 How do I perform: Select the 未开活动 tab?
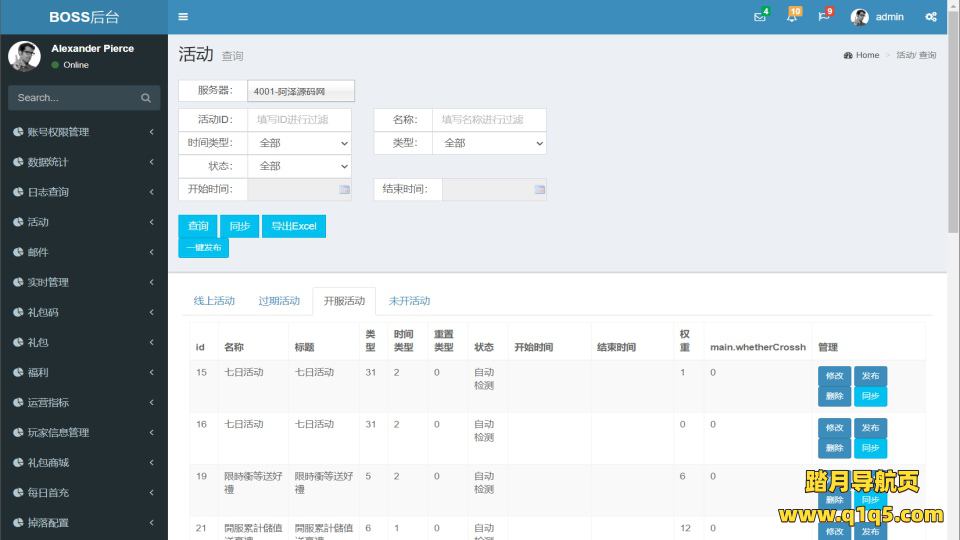click(409, 301)
